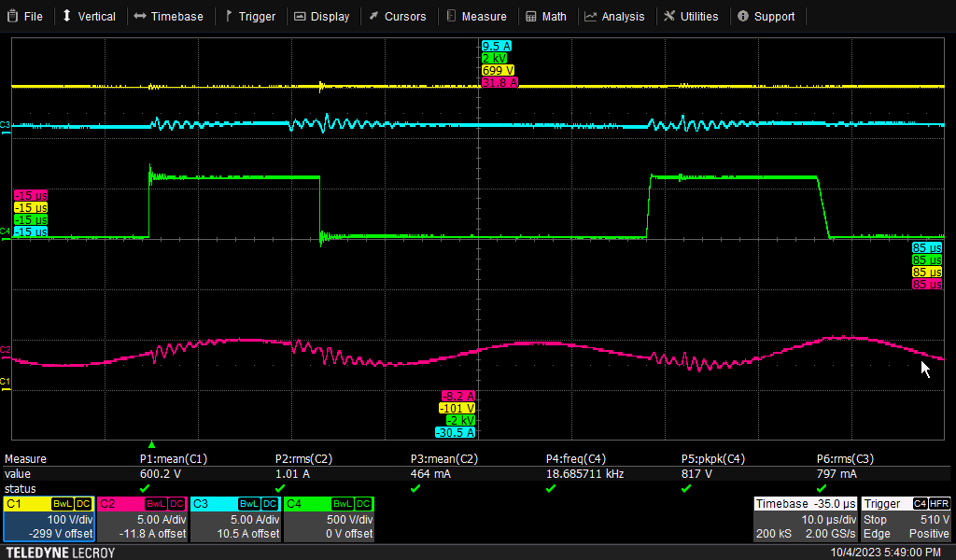Click the Utilities wrench icon
This screenshot has width=956, height=560.
tap(669, 16)
